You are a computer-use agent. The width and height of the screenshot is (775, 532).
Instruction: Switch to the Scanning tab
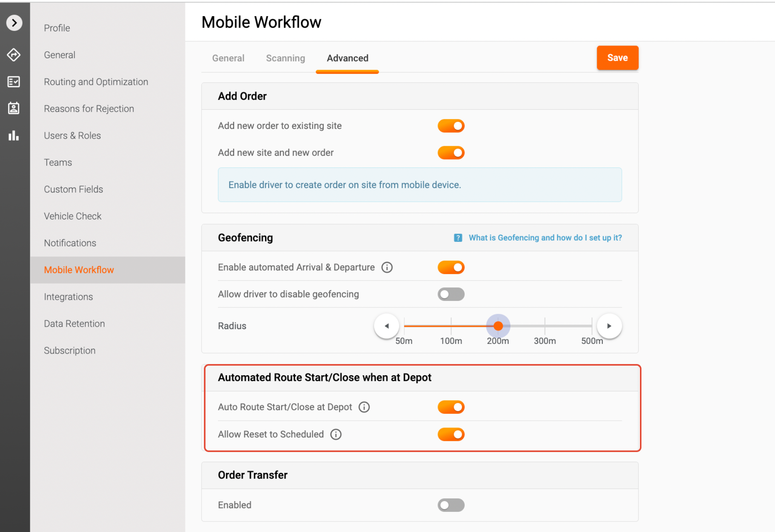[x=285, y=58]
